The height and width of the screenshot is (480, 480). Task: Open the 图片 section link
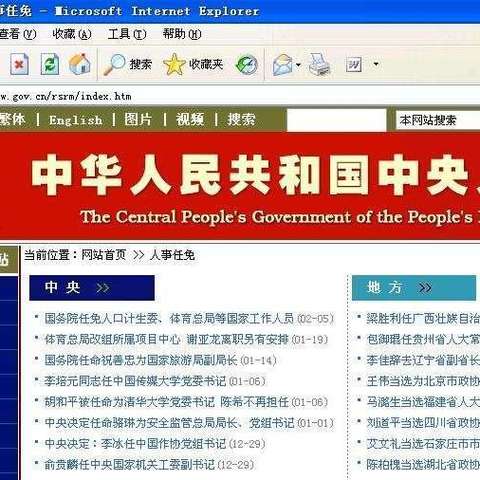138,119
